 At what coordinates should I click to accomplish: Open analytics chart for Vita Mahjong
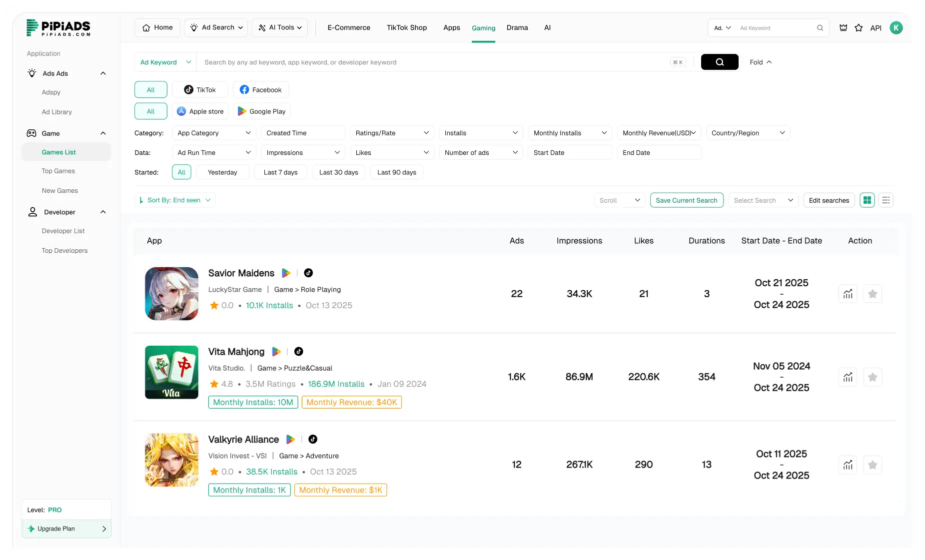tap(848, 377)
